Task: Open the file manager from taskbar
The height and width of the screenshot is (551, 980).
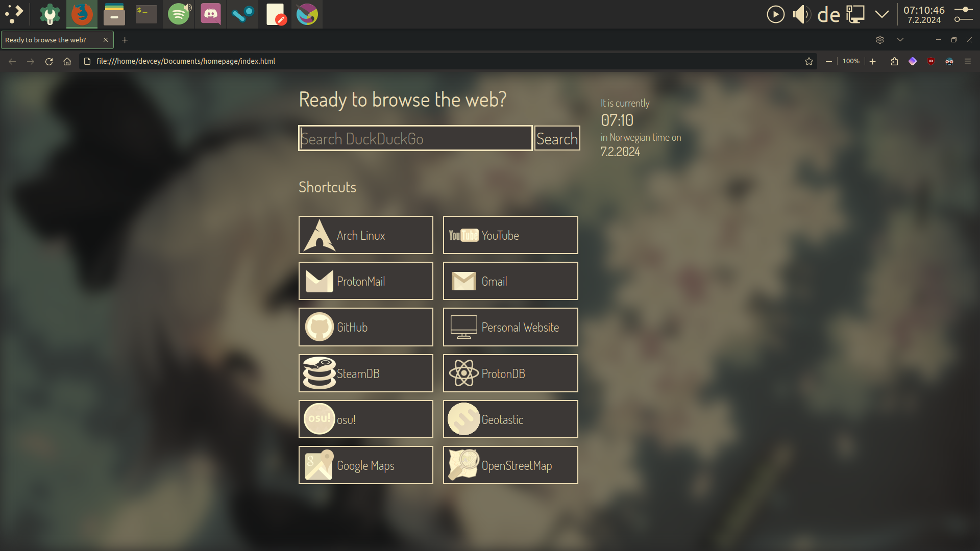Action: tap(114, 14)
